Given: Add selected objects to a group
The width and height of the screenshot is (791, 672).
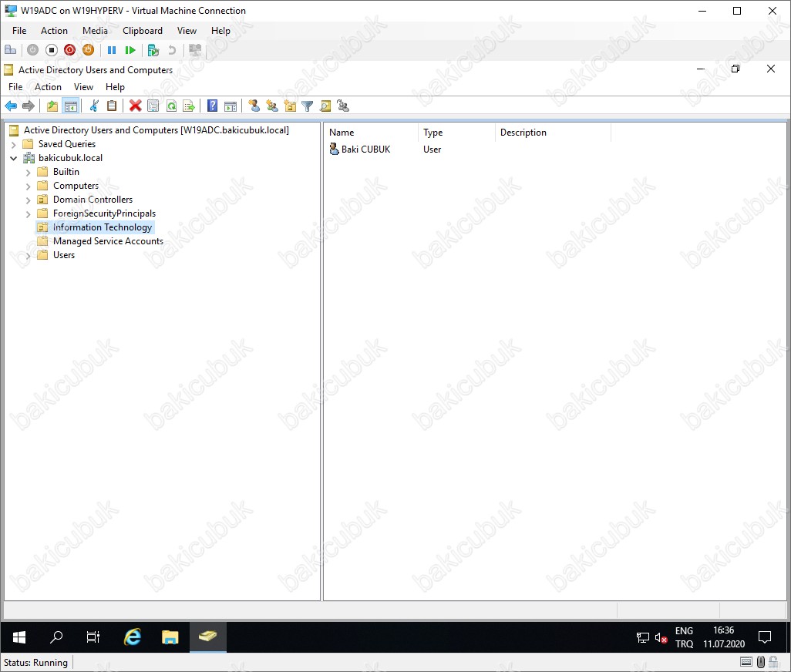Looking at the screenshot, I should tap(343, 106).
